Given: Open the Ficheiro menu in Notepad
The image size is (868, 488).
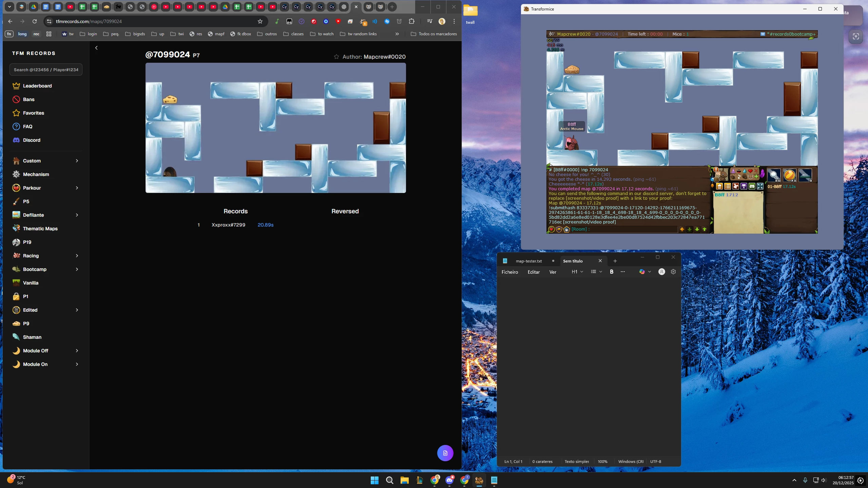Looking at the screenshot, I should coord(509,272).
